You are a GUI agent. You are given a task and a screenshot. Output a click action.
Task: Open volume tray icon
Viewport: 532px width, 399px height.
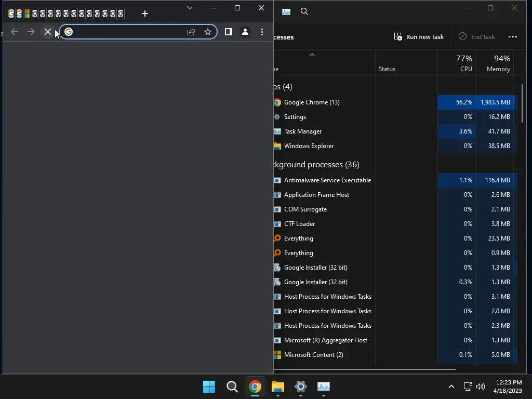481,387
